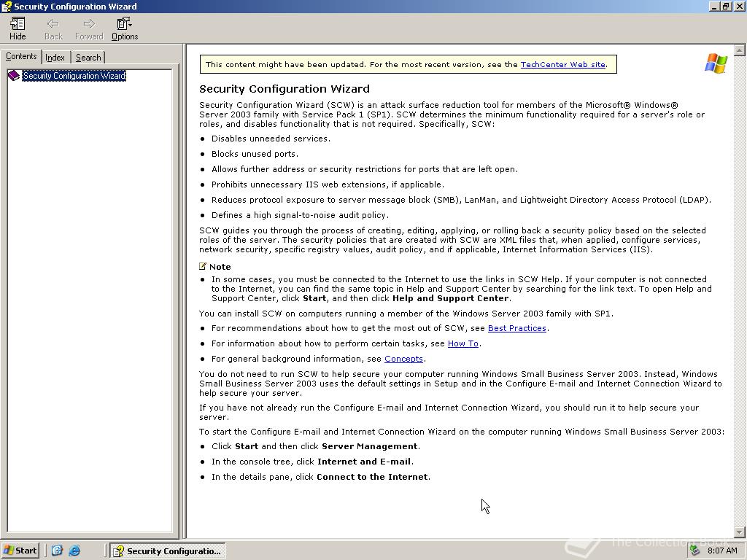
Task: Click the Windows flag logo in topic
Action: [x=716, y=63]
